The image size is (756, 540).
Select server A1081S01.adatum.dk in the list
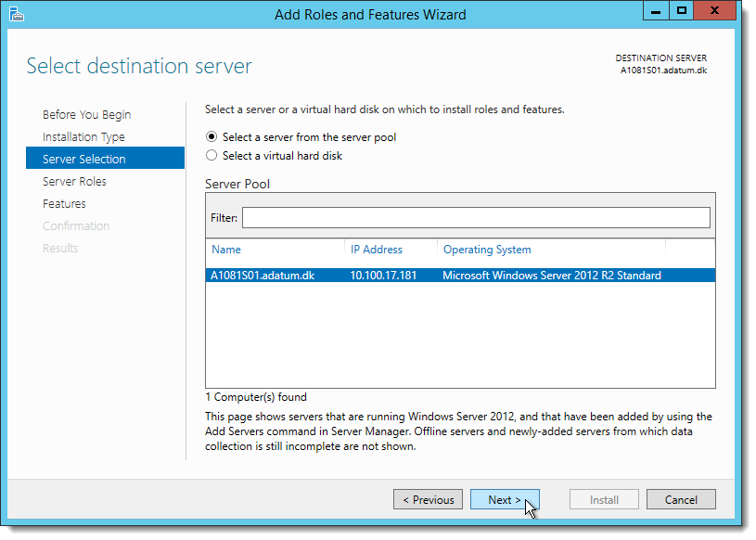pos(460,276)
